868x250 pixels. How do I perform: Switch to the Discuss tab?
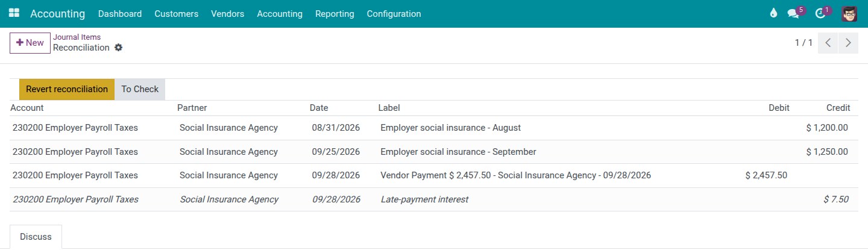36,237
